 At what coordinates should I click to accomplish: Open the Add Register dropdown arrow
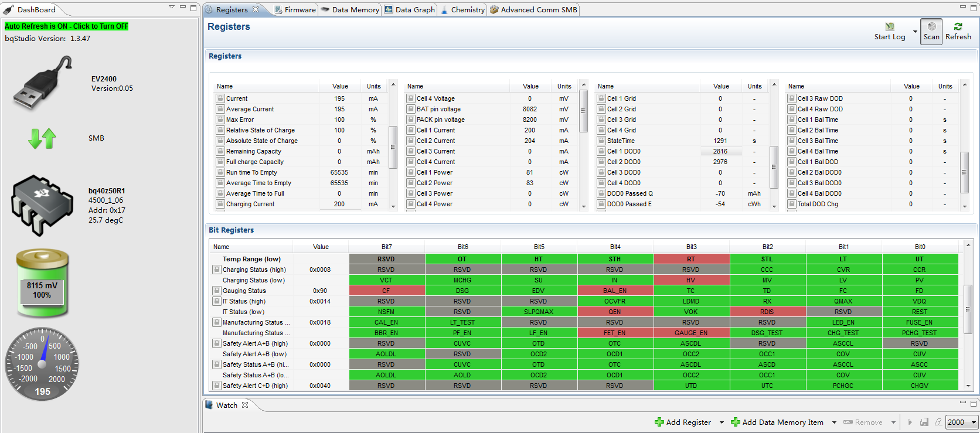point(722,422)
